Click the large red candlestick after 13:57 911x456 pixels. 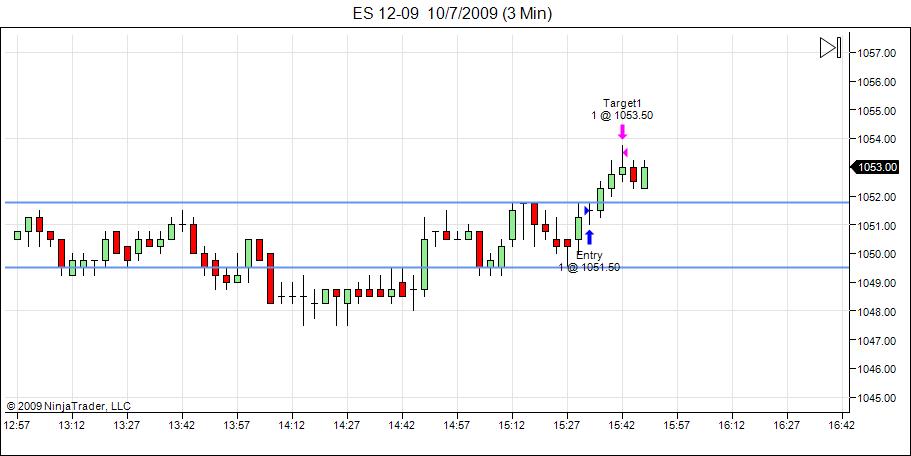[270, 278]
